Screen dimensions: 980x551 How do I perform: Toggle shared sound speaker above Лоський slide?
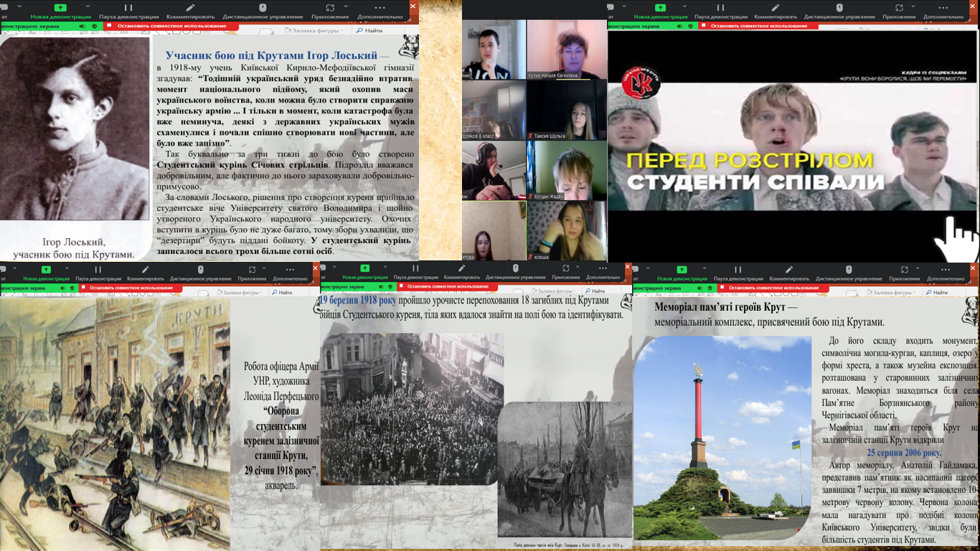click(83, 26)
